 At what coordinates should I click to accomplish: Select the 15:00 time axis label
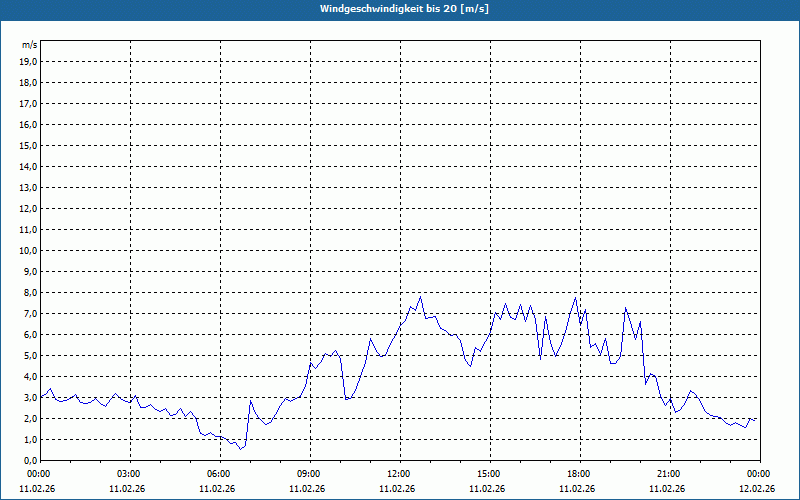tap(489, 473)
